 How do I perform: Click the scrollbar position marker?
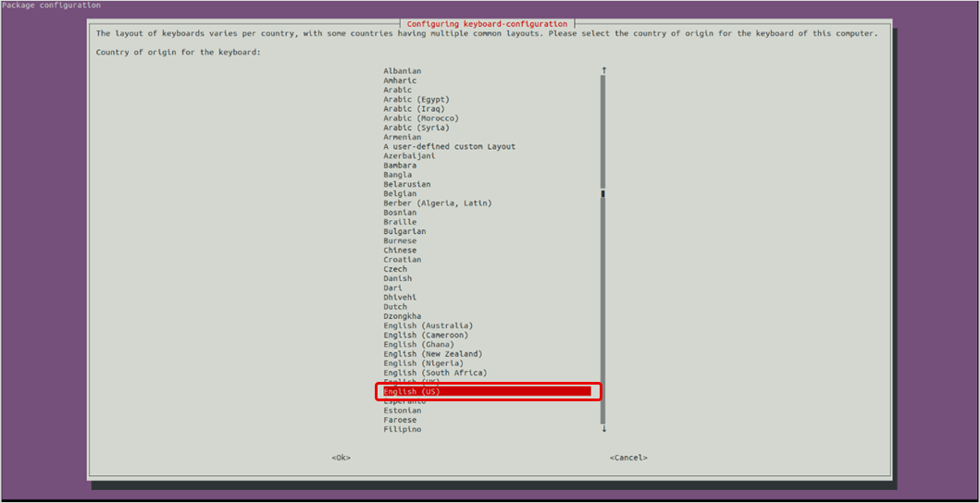603,193
